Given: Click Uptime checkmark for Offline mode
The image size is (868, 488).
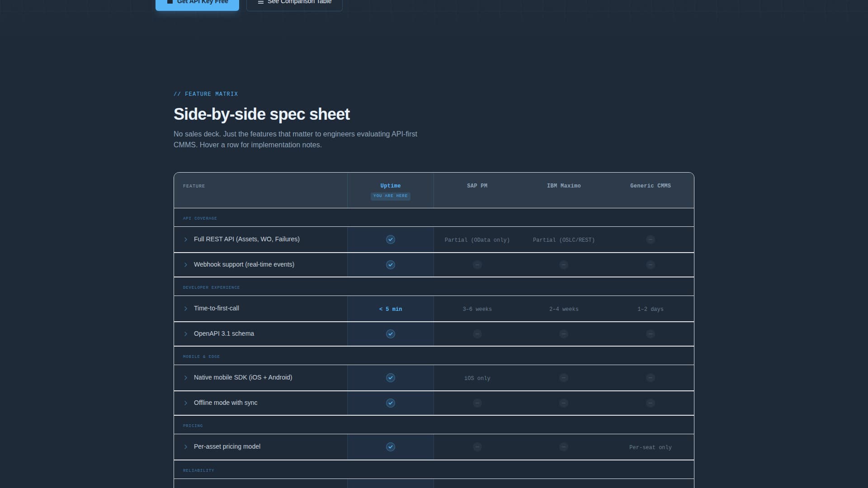Looking at the screenshot, I should 391,403.
